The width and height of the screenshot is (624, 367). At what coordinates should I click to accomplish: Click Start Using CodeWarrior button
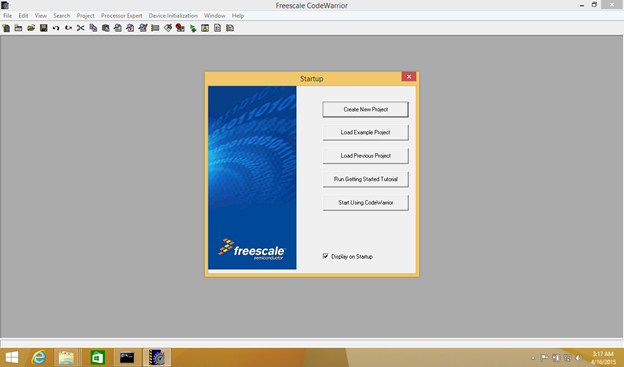coord(365,203)
